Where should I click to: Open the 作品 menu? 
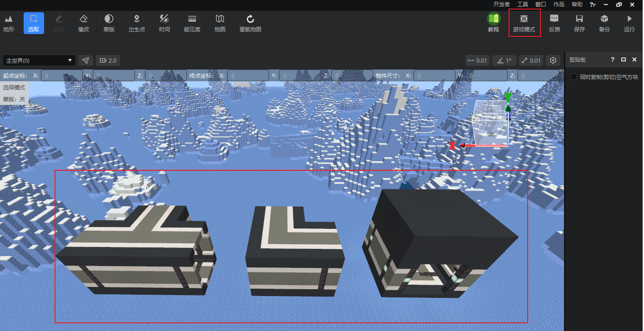pyautogui.click(x=559, y=4)
